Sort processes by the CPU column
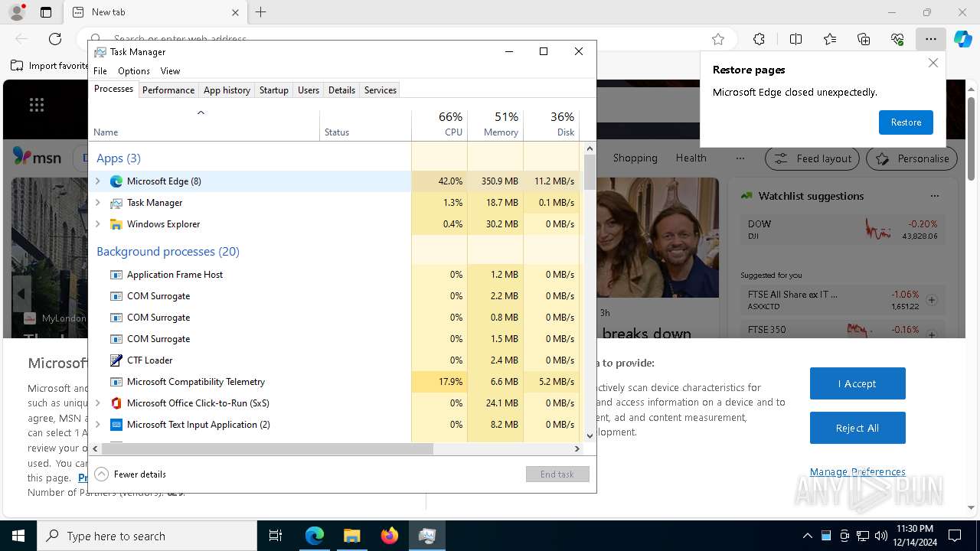 point(439,125)
